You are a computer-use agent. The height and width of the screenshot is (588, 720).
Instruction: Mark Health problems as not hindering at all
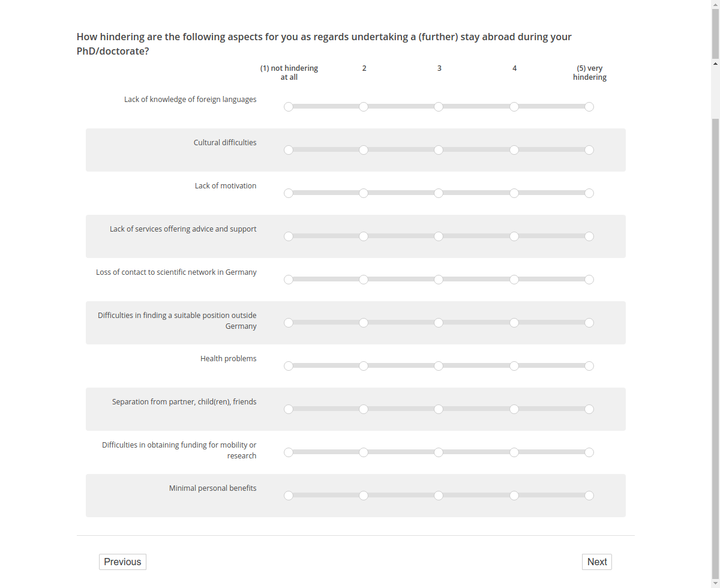coord(289,365)
